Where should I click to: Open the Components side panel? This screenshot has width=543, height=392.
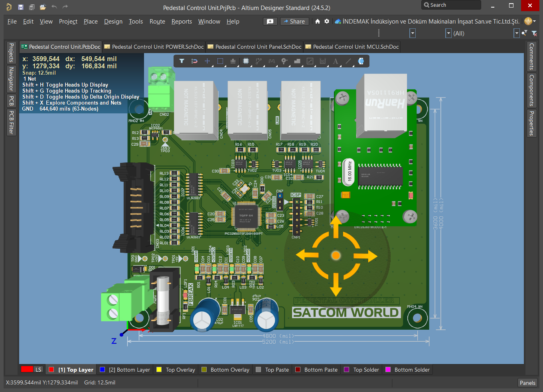tap(531, 90)
